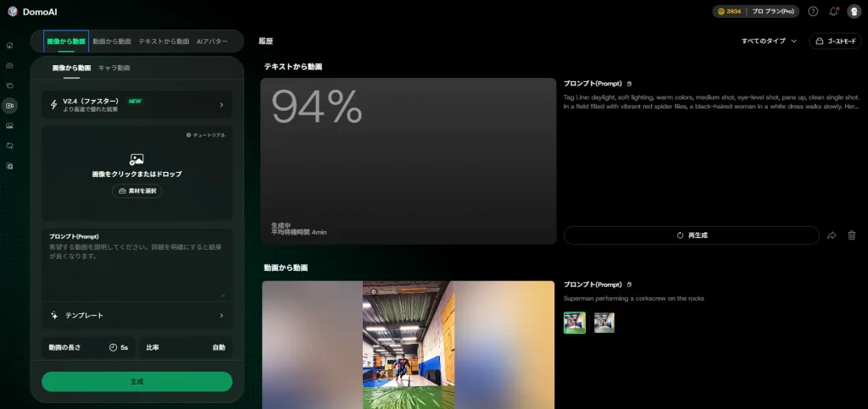This screenshot has width=868, height=409.
Task: Select the second thumbnail under the Superman prompt
Action: coord(604,323)
